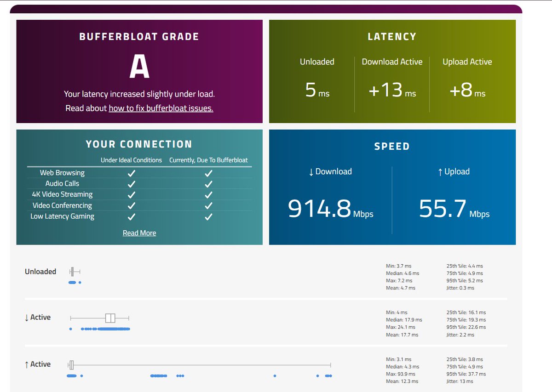
Task: Click Audio Calls checkmark under Ideal Conditions
Action: click(132, 184)
